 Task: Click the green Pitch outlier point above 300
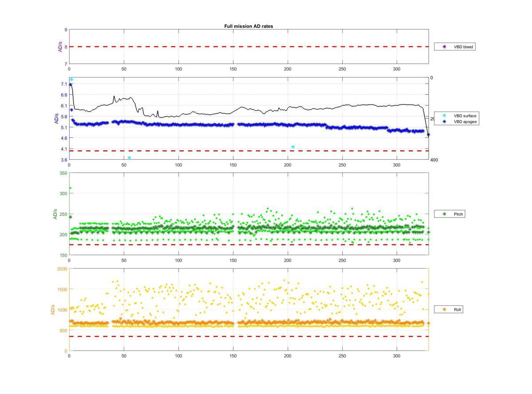[70, 188]
